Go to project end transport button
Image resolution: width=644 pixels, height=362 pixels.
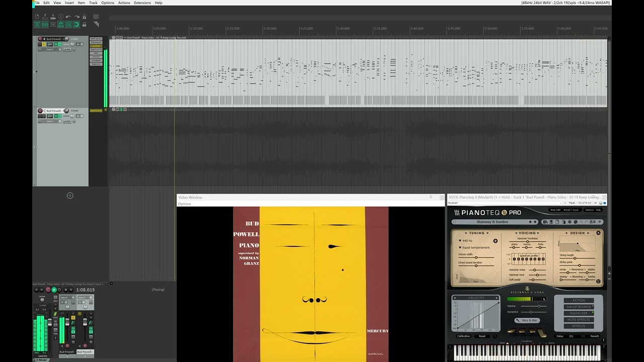(x=42, y=290)
